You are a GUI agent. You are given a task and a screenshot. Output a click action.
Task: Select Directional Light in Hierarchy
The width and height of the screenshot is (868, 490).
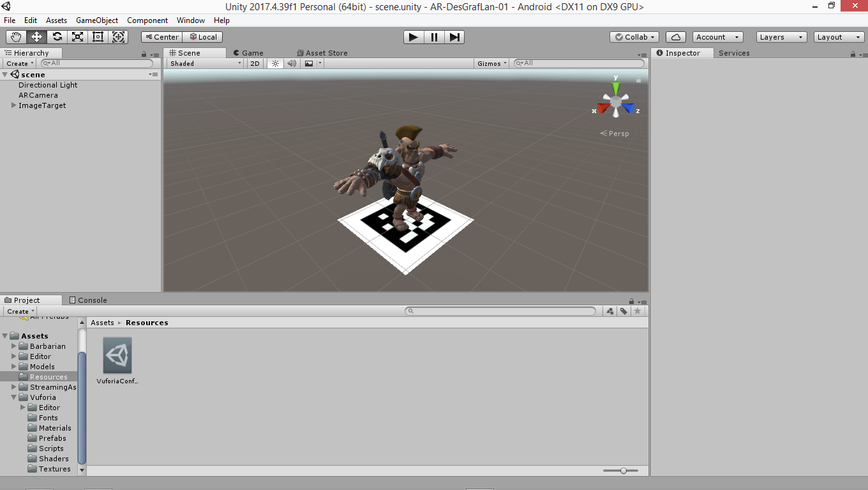click(x=48, y=85)
